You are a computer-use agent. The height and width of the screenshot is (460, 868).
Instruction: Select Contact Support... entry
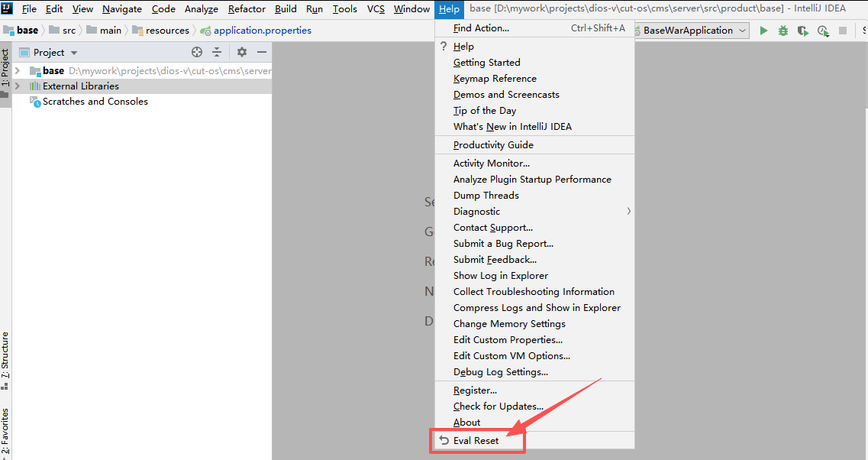pos(534,228)
